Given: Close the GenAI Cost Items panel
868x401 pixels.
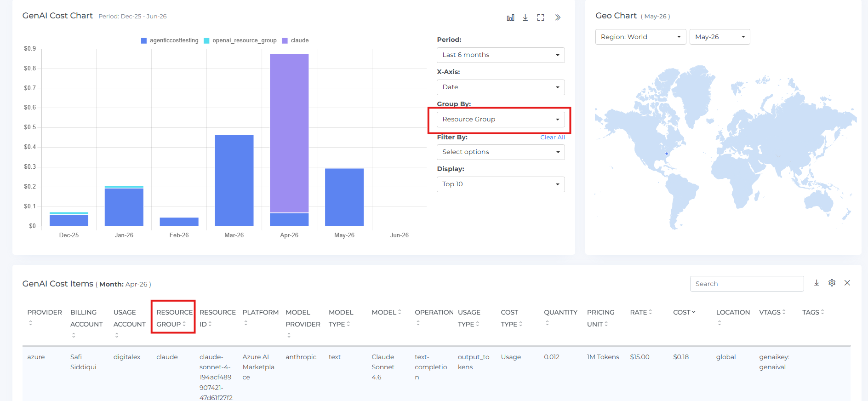Looking at the screenshot, I should pos(847,283).
